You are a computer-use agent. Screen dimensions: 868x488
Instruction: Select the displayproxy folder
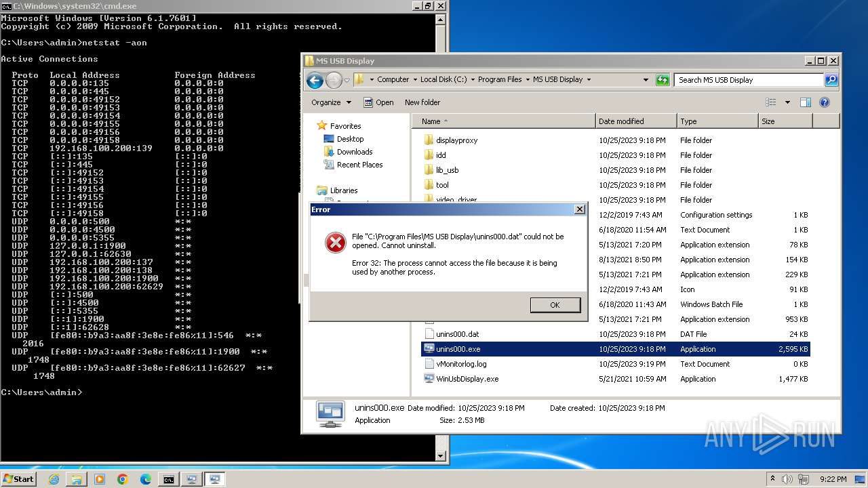(456, 140)
